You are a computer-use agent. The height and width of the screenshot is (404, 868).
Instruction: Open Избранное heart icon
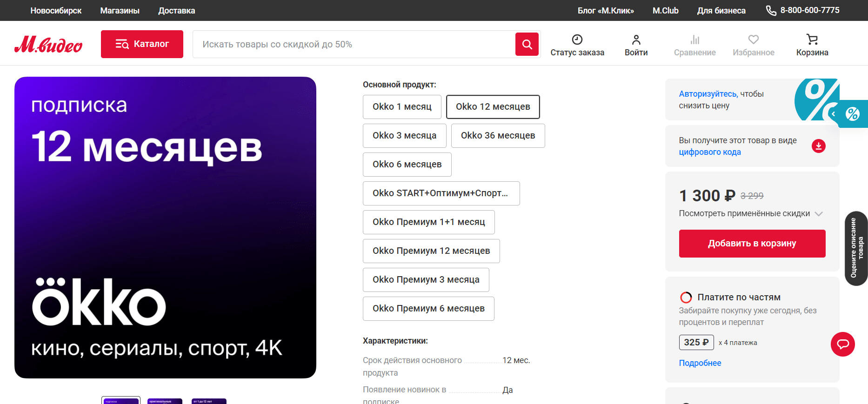[753, 40]
